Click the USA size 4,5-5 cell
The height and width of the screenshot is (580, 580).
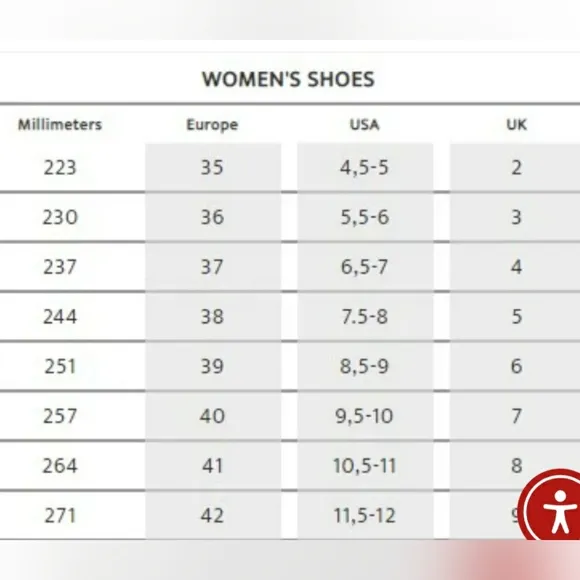click(x=365, y=167)
